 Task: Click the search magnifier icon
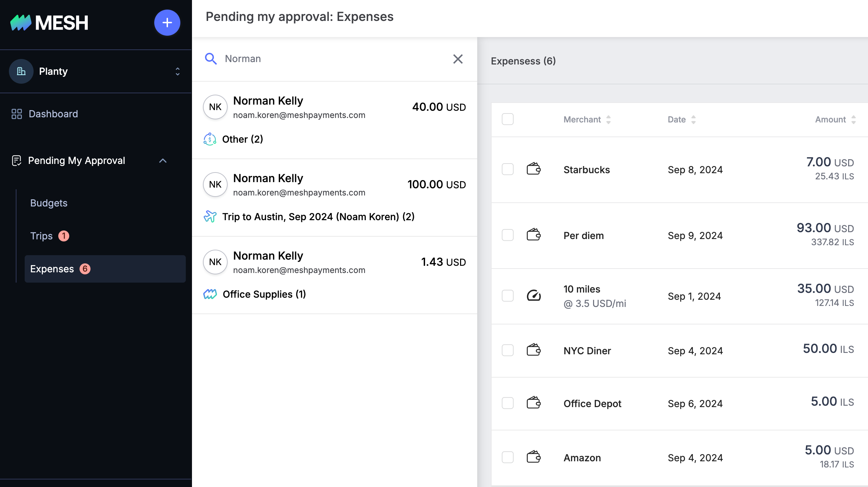tap(210, 59)
